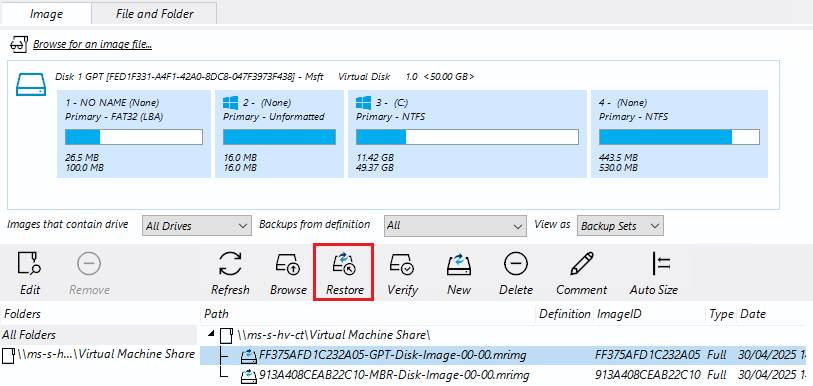Click the Definition column header

pos(565,314)
